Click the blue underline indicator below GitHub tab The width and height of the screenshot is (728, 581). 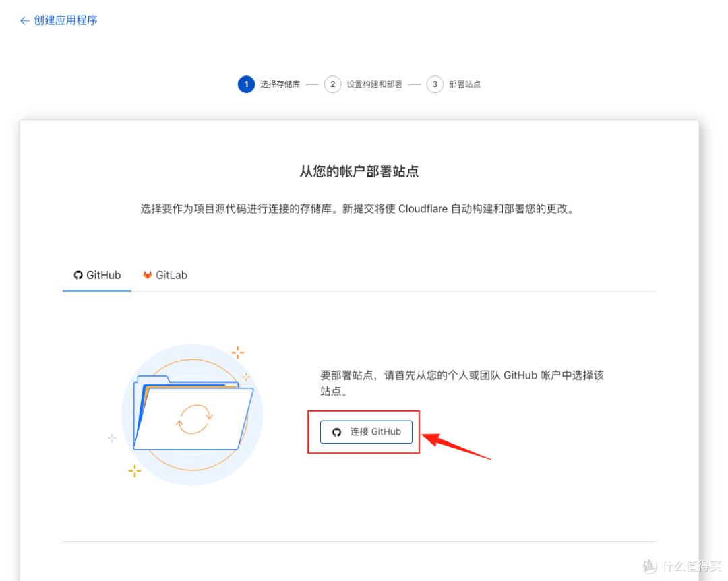96,290
